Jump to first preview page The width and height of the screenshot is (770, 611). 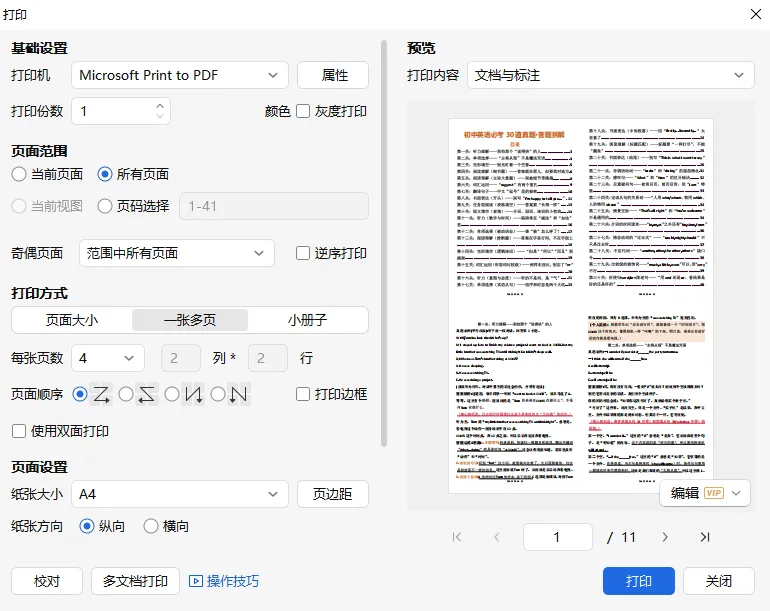pos(457,537)
